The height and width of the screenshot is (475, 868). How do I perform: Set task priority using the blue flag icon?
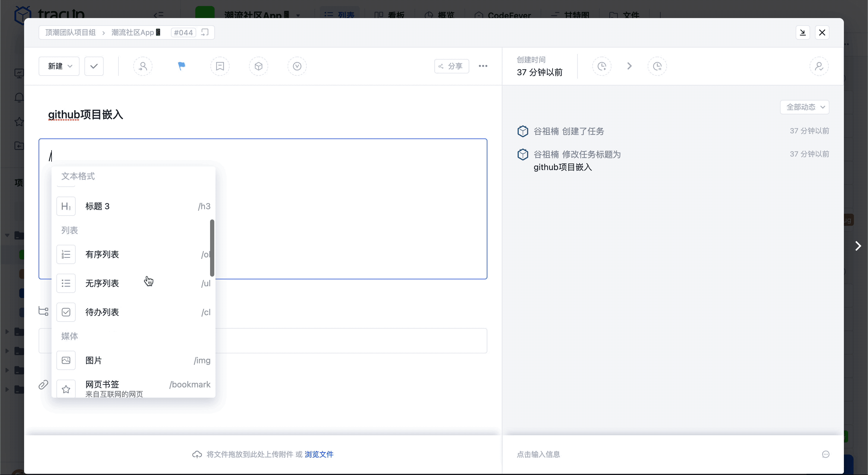tap(181, 66)
